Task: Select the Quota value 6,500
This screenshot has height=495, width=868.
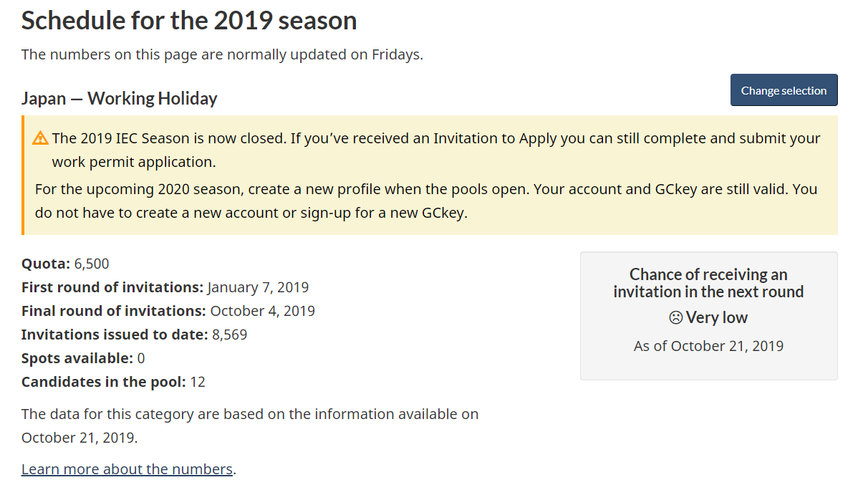Action: (92, 264)
